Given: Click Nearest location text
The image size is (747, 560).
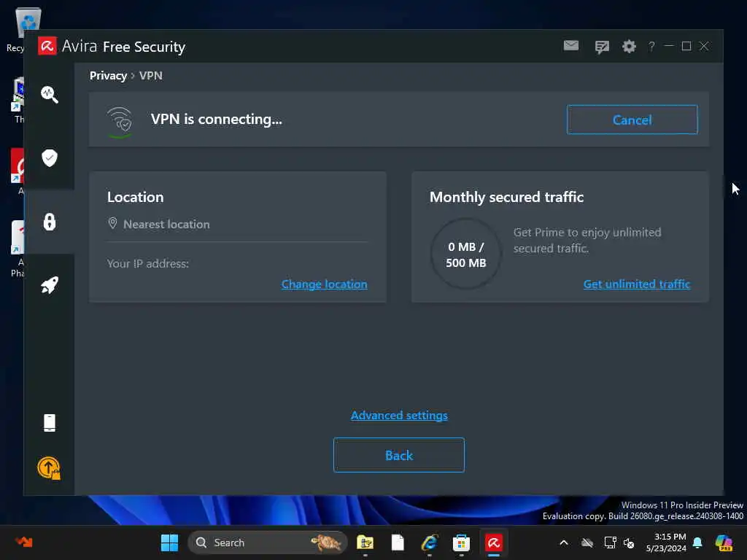Looking at the screenshot, I should (166, 225).
